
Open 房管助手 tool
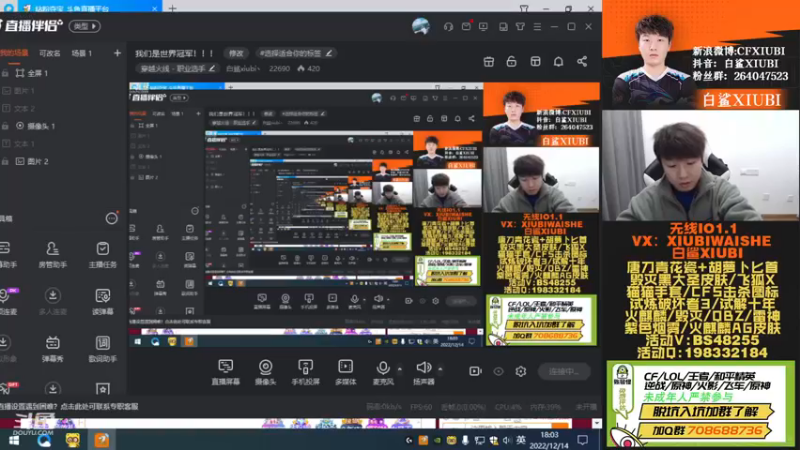click(52, 255)
